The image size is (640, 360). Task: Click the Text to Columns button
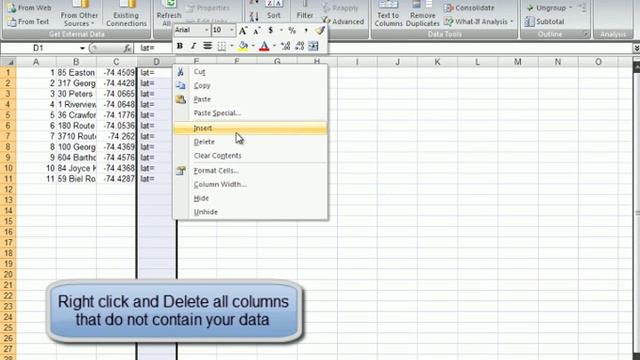[388, 14]
